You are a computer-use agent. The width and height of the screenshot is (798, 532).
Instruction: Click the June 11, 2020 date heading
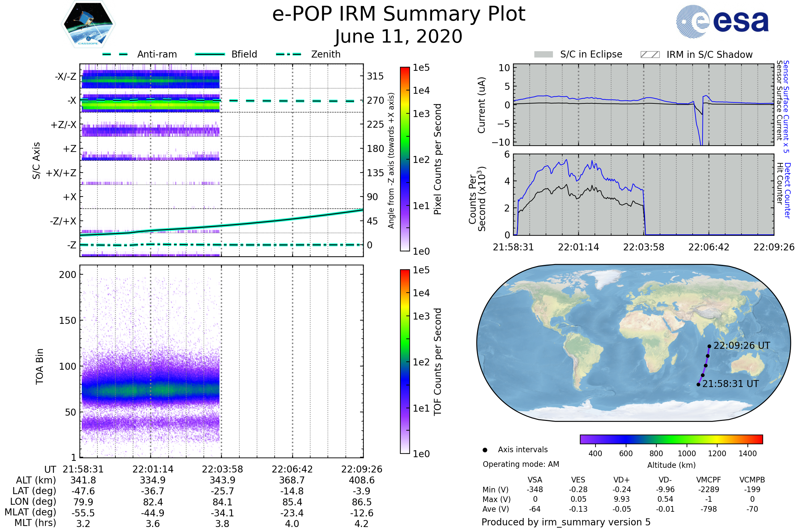click(399, 36)
